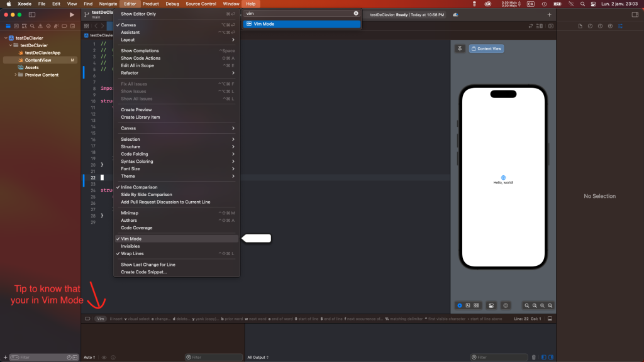644x362 pixels.
Task: Open preview Variants grid
Action: coord(476,305)
